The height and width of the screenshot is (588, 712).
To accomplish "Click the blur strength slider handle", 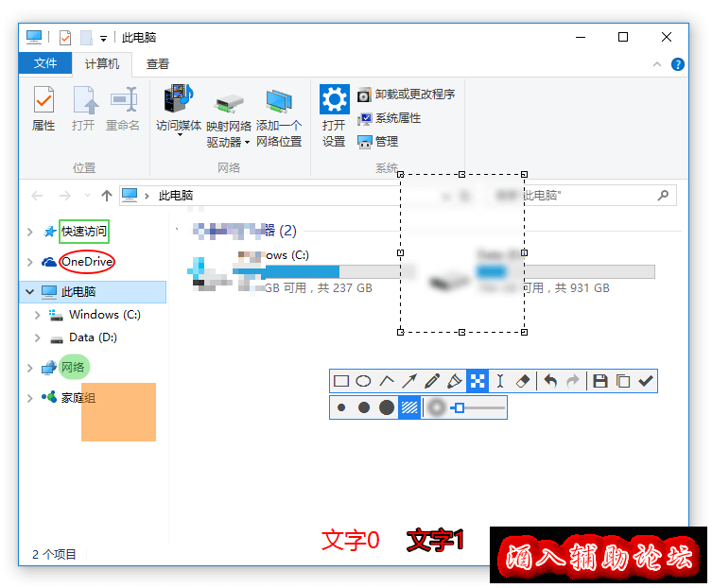I will coord(459,407).
